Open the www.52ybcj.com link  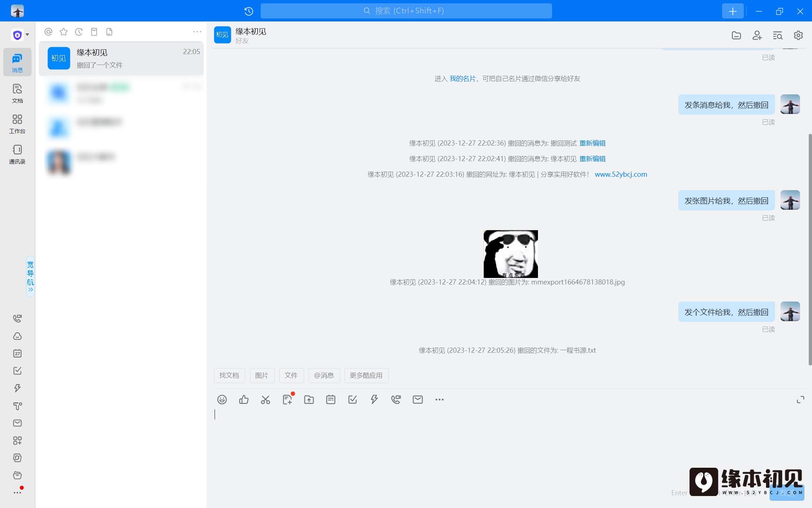click(621, 175)
